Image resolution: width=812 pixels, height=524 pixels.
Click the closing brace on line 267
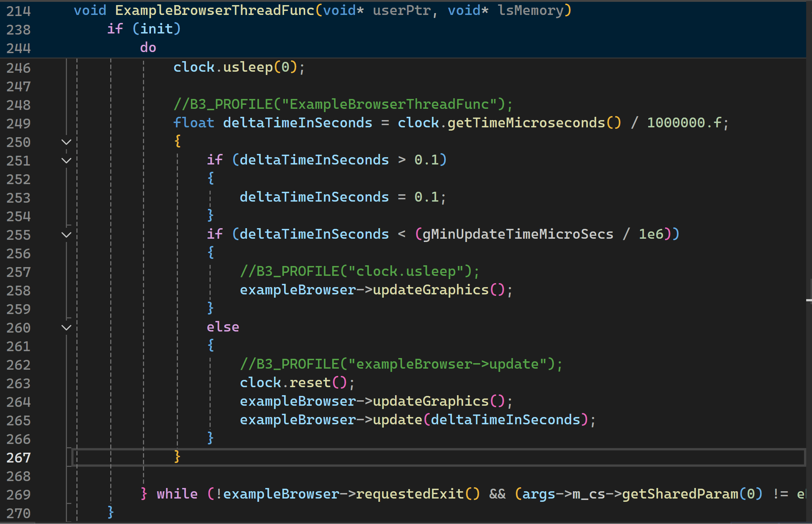[x=177, y=457]
